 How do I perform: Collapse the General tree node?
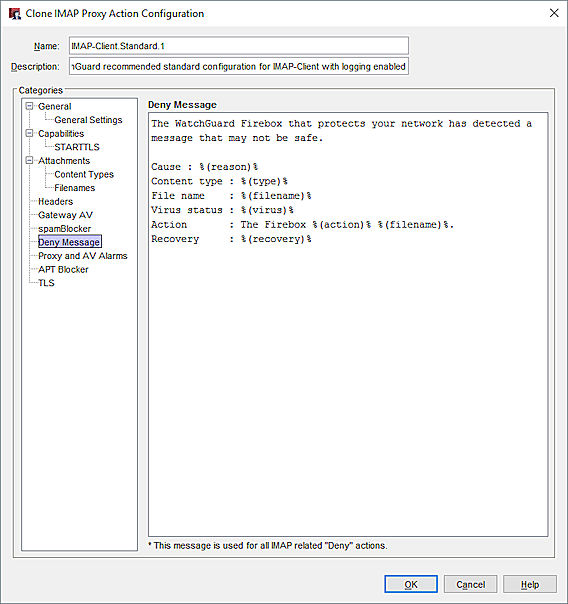[29, 106]
